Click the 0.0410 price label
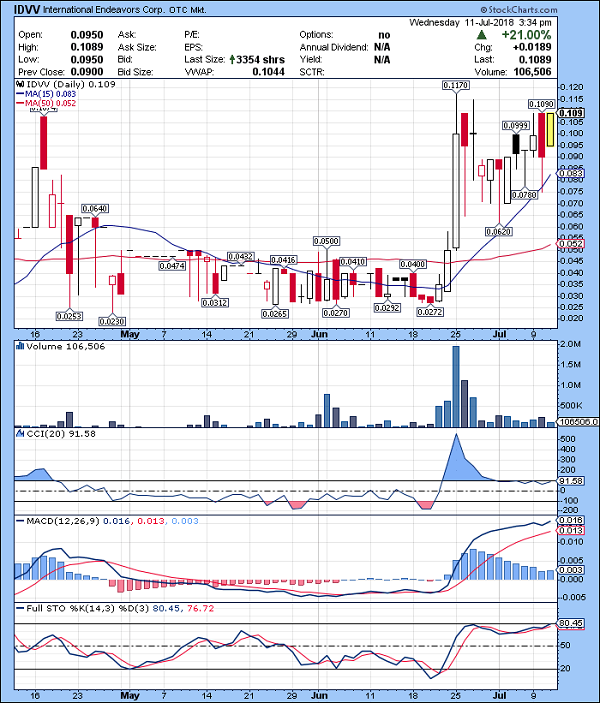The width and height of the screenshot is (600, 703). pyautogui.click(x=352, y=261)
